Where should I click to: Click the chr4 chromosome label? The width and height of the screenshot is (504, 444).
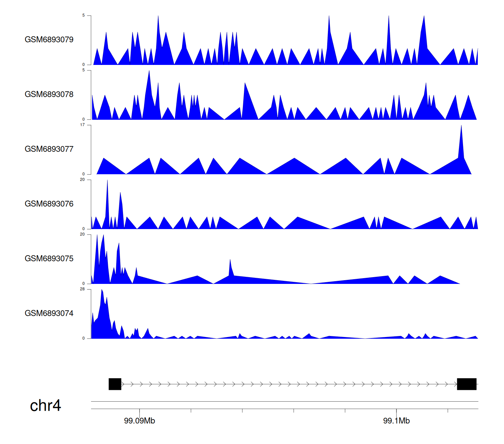coord(45,406)
